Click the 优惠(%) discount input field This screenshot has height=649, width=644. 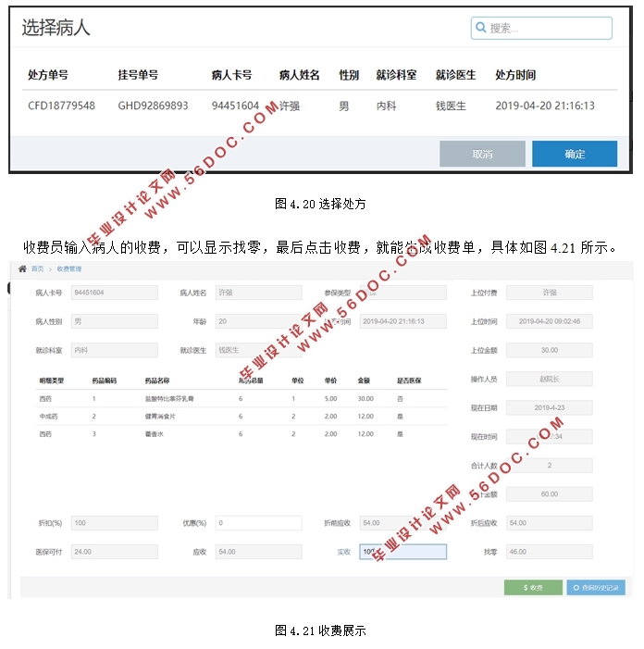258,523
